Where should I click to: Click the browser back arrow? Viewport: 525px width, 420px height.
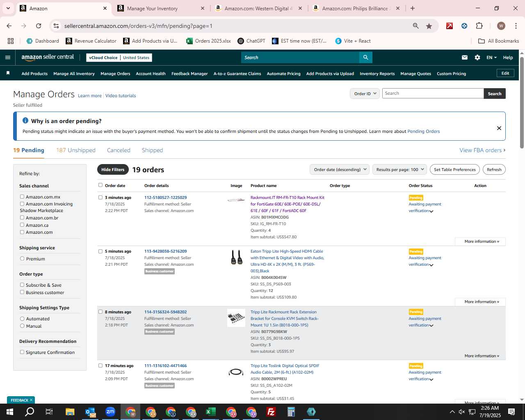click(x=9, y=26)
